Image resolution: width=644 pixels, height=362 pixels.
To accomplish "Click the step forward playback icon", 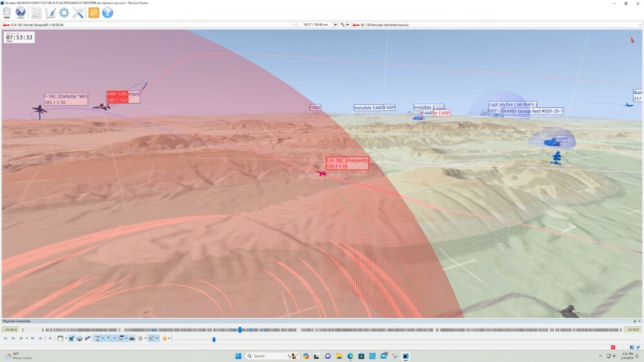I will click(50, 338).
